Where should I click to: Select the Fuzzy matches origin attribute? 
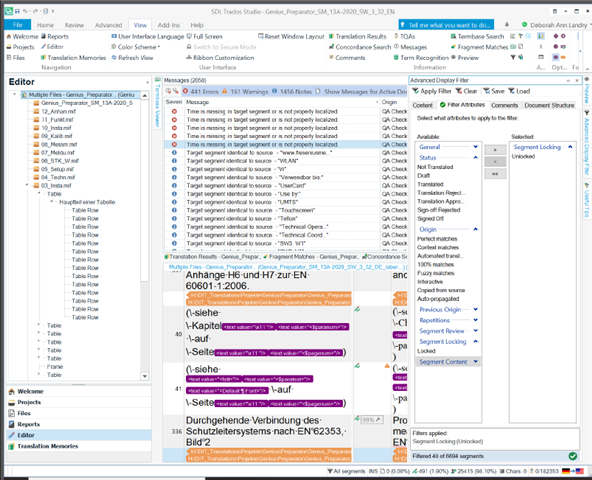(x=436, y=273)
